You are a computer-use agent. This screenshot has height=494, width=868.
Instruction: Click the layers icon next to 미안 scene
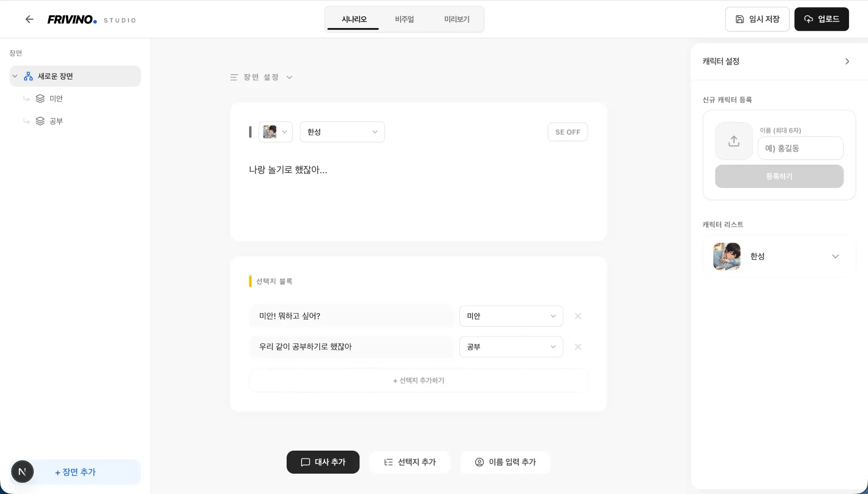point(40,99)
